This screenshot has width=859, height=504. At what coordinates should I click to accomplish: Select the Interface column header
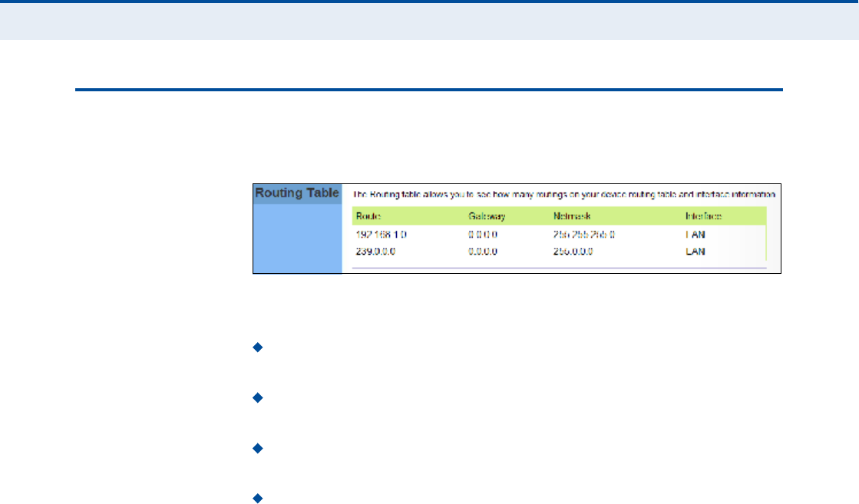pos(703,216)
